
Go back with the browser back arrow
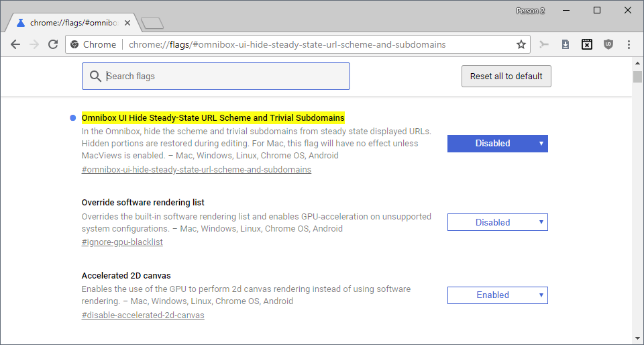(x=15, y=44)
